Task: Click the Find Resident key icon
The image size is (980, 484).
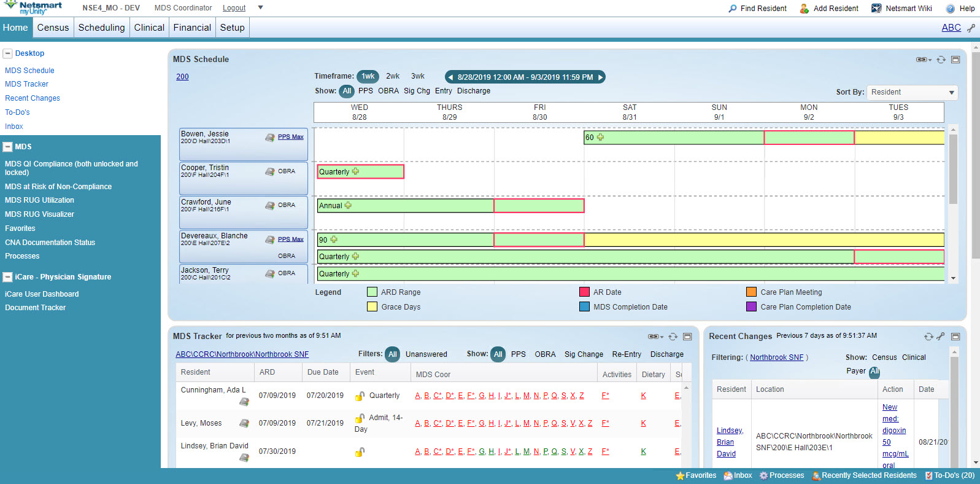Action: coord(732,9)
